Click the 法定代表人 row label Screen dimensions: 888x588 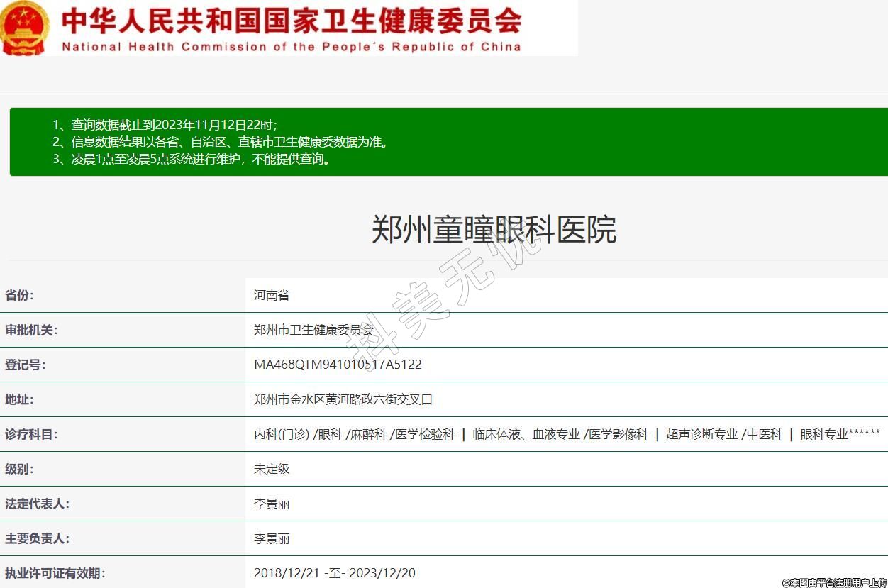click(x=37, y=504)
